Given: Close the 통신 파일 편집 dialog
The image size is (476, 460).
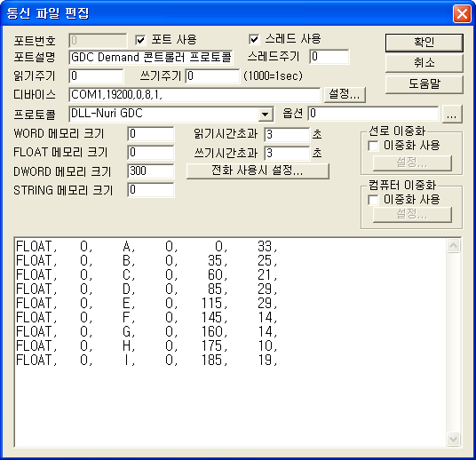Looking at the screenshot, I should (x=462, y=13).
